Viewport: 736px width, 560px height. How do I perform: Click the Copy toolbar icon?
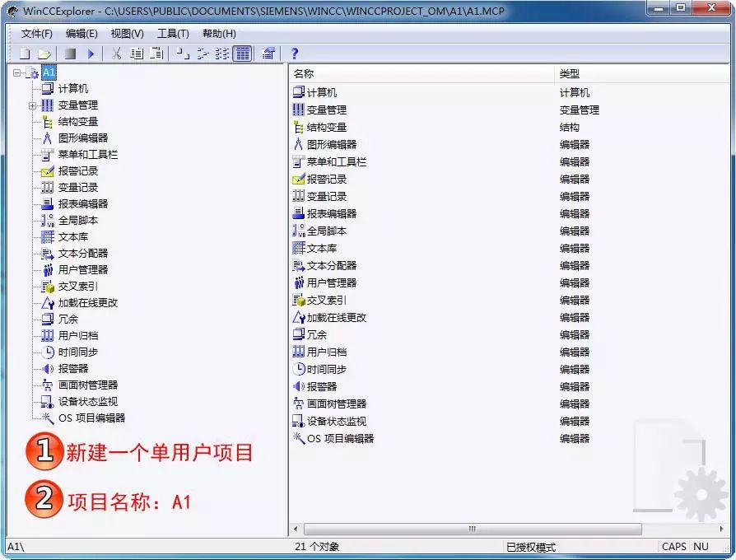pos(137,54)
